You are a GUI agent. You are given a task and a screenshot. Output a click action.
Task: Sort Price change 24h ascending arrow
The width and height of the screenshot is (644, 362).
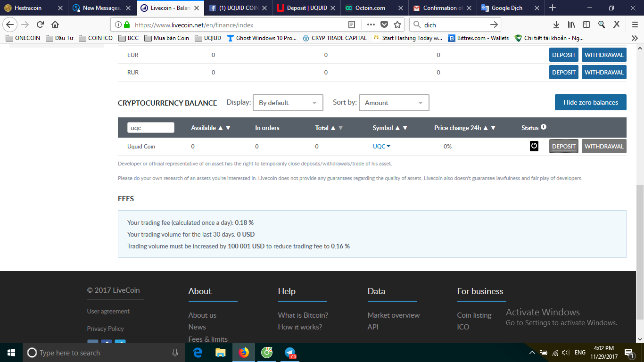pyautogui.click(x=485, y=128)
